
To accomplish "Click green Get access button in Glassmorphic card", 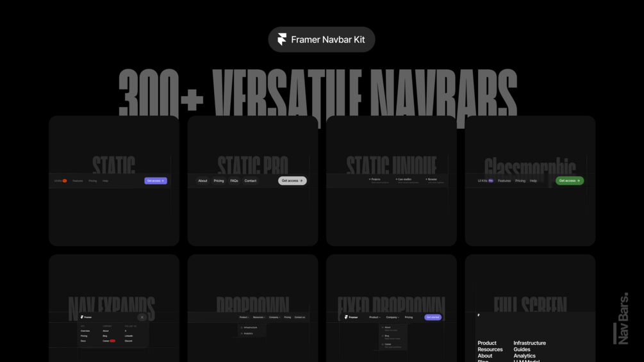I will [570, 181].
